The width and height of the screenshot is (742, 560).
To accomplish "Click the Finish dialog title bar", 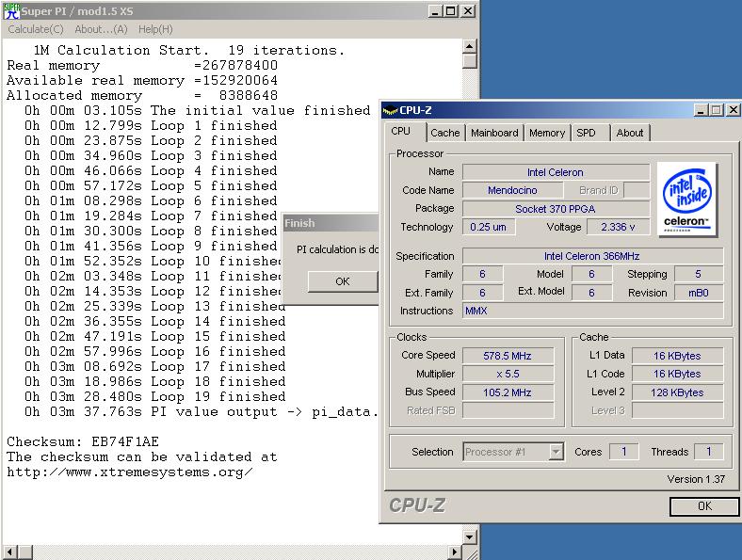I will click(x=331, y=223).
